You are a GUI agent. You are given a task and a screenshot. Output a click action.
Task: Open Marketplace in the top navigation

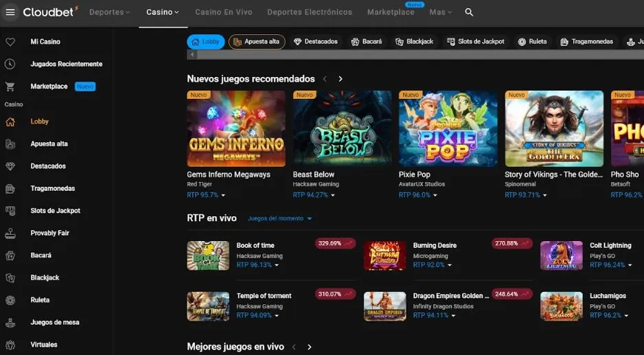[x=391, y=12]
